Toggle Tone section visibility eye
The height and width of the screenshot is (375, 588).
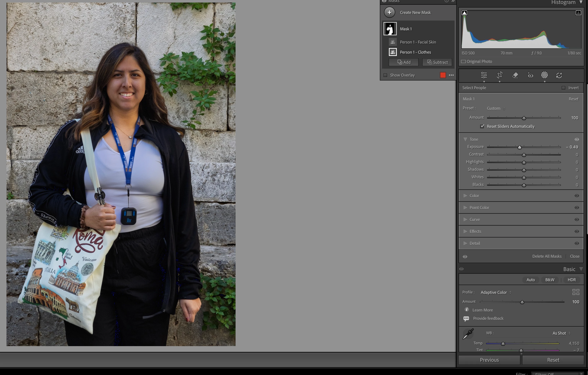point(576,139)
